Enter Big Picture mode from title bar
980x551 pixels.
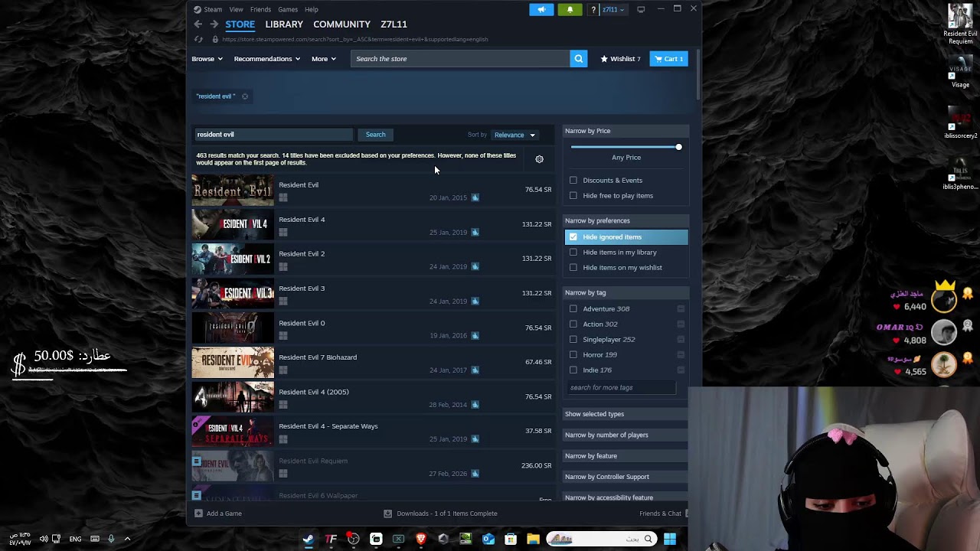[x=641, y=9]
